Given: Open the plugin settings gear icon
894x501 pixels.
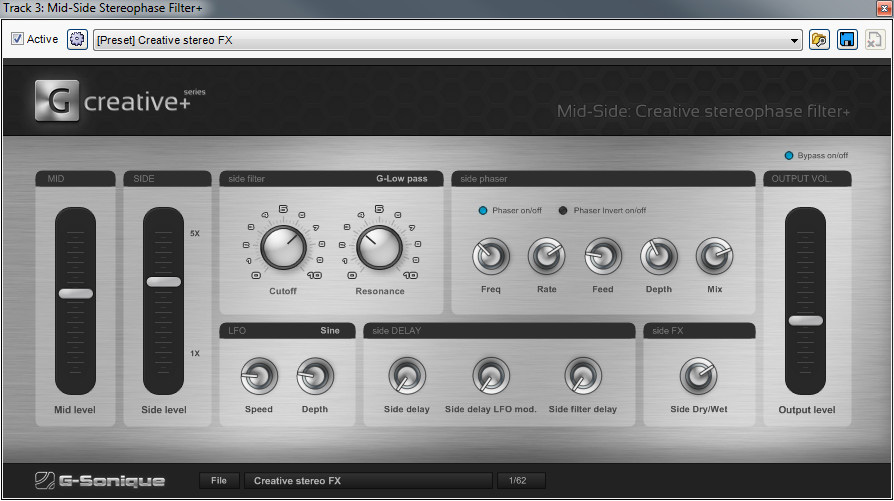Looking at the screenshot, I should pyautogui.click(x=77, y=39).
